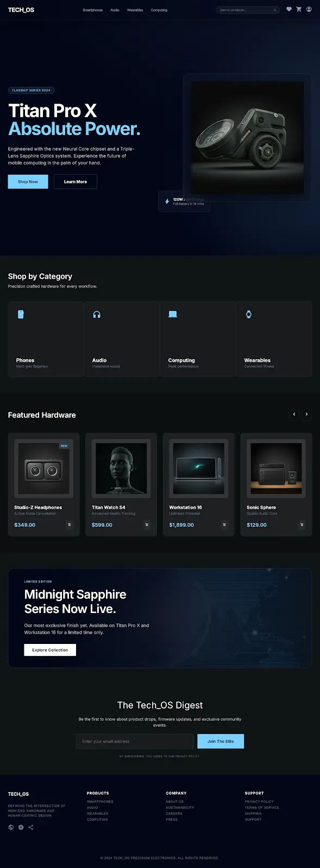Click the Join The Elite button
Image resolution: width=320 pixels, height=868 pixels.
tap(221, 741)
